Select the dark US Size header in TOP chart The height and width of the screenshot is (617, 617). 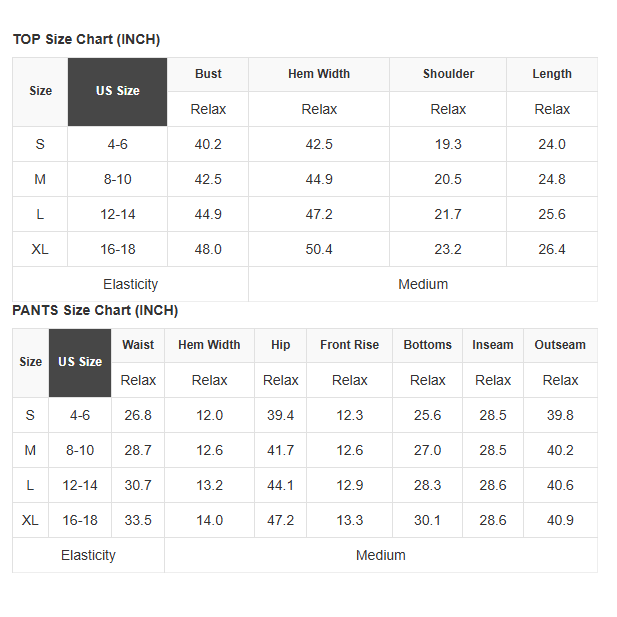(117, 91)
